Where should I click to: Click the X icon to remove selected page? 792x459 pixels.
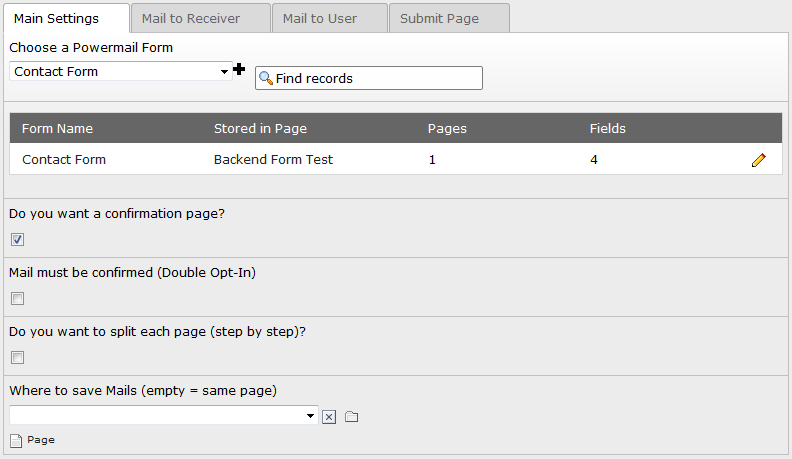329,416
